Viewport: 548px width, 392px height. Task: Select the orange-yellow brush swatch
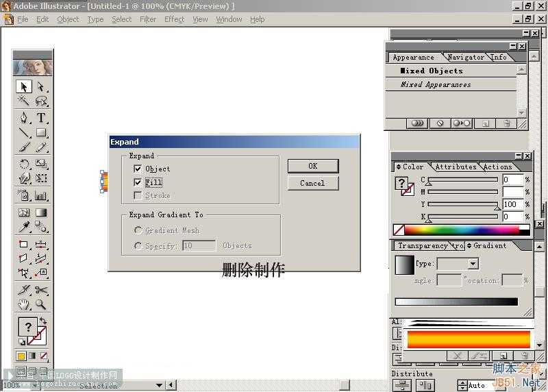[x=469, y=339]
